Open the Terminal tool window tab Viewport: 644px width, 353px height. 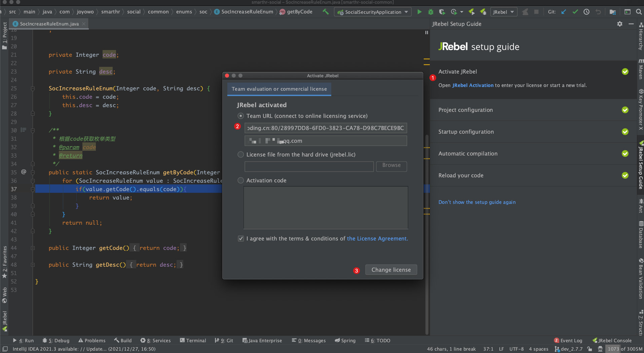(193, 341)
